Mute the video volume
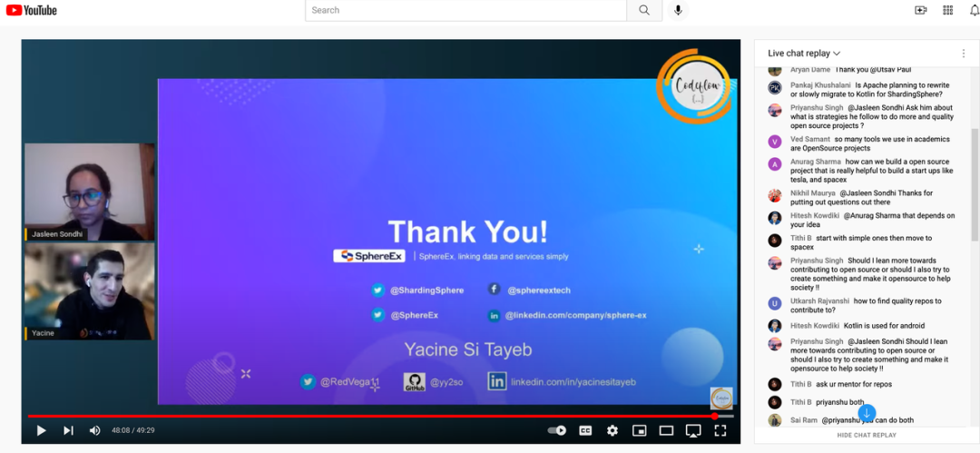Image resolution: width=980 pixels, height=453 pixels. click(x=95, y=430)
